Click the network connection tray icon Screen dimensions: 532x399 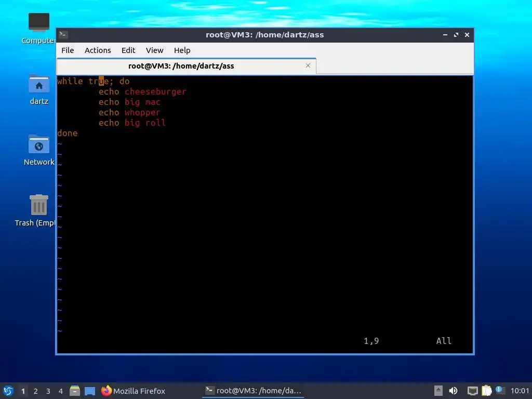[x=472, y=391]
